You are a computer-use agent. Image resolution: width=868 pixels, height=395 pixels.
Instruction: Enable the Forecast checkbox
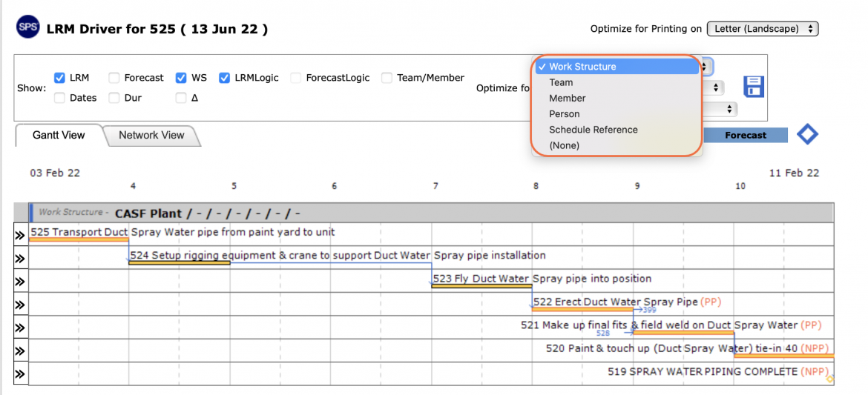pyautogui.click(x=114, y=78)
